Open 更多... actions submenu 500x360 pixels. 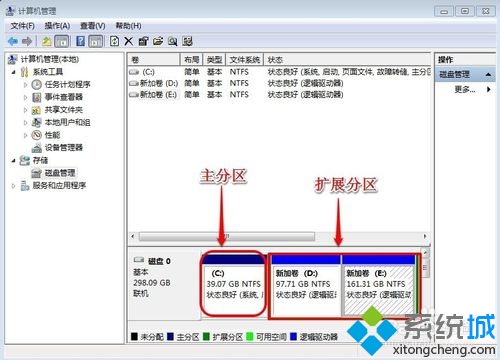pyautogui.click(x=465, y=89)
